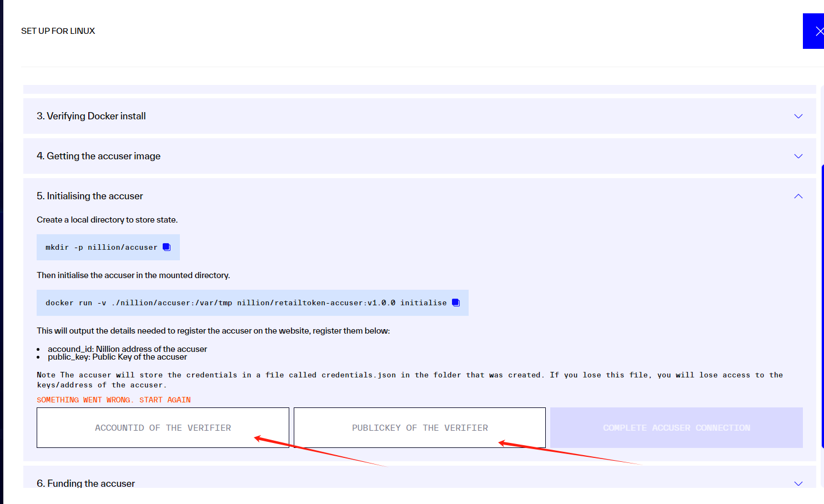Image resolution: width=824 pixels, height=504 pixels.
Task: Select '4. Getting the accuser image' heading
Action: [x=98, y=156]
